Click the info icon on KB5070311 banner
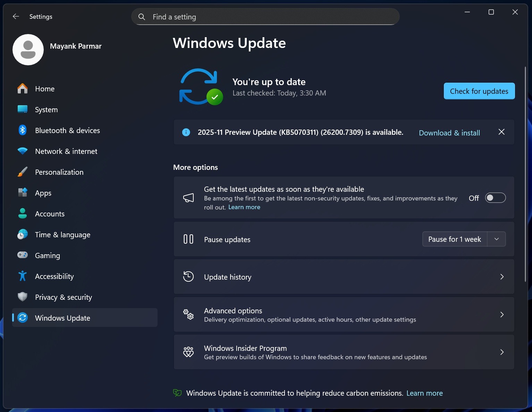The width and height of the screenshot is (532, 412). click(x=186, y=132)
